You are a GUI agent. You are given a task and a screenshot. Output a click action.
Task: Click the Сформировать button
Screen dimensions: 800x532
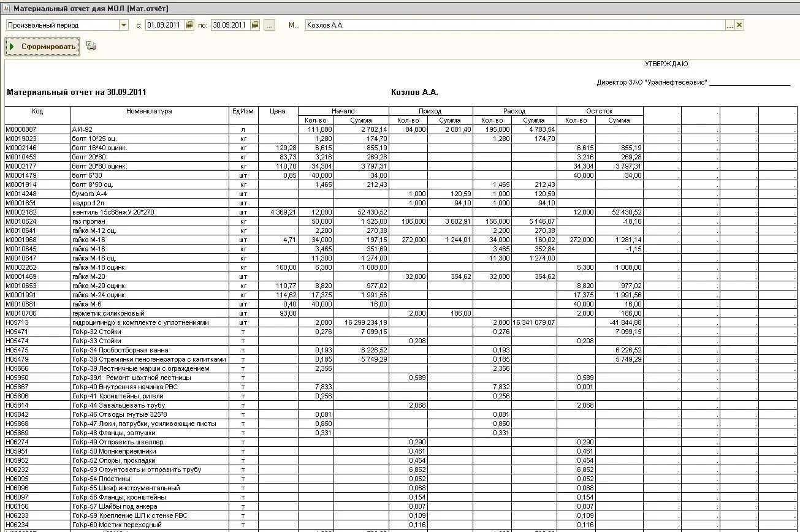42,47
